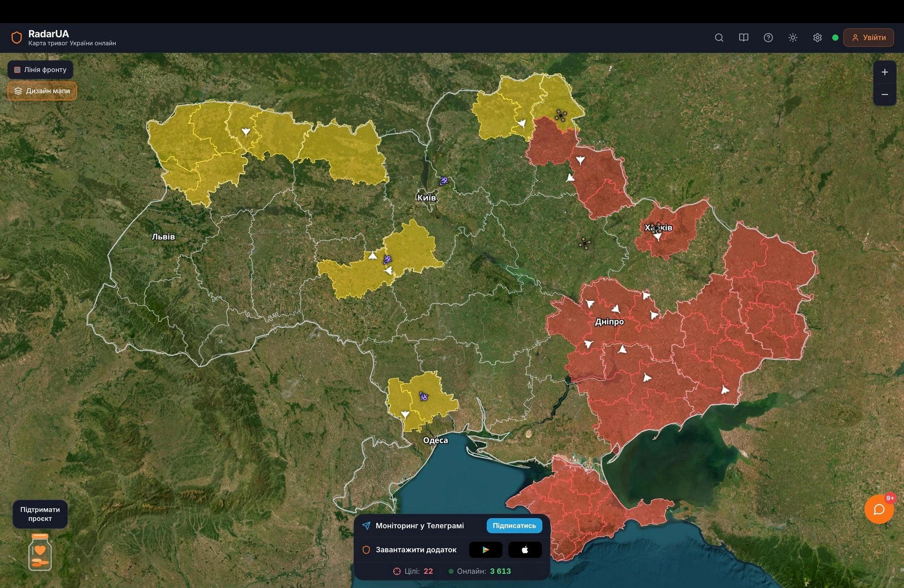Select the drone swarm marker in Poltava region
Viewport: 904px width, 588px height.
click(x=585, y=243)
